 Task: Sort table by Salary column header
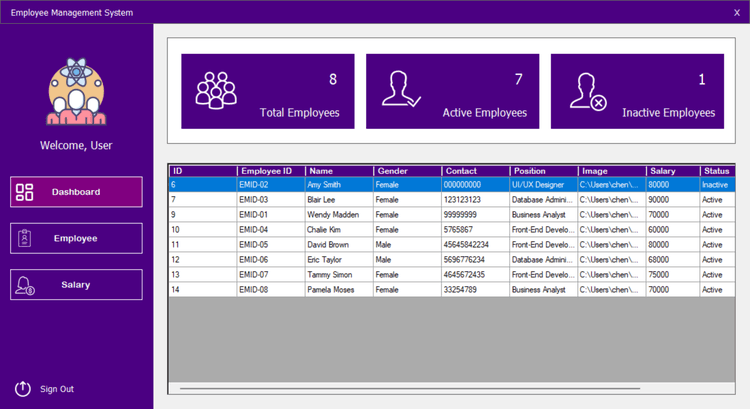(x=672, y=171)
